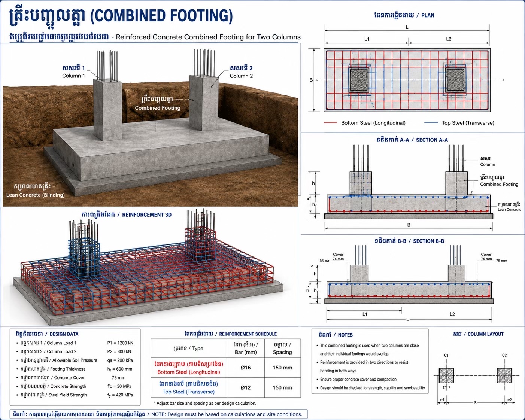Select "Allowable Soil Pressure" in Design Data

pos(75,360)
